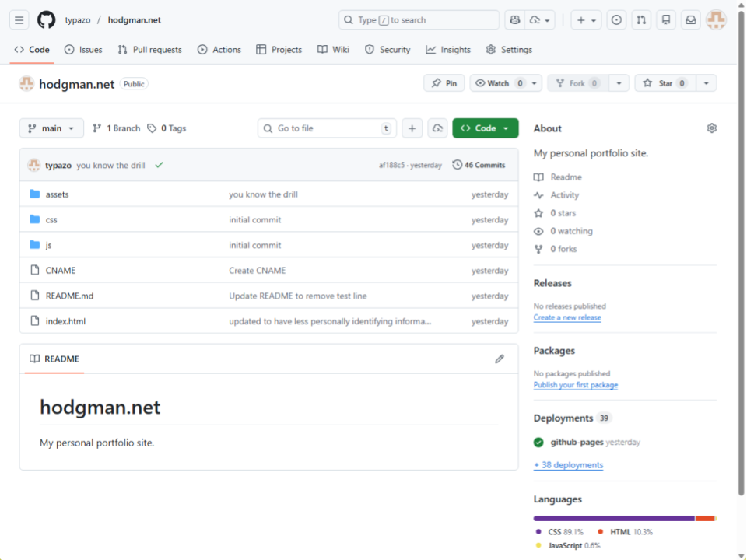Open the notifications inbox icon

point(690,20)
